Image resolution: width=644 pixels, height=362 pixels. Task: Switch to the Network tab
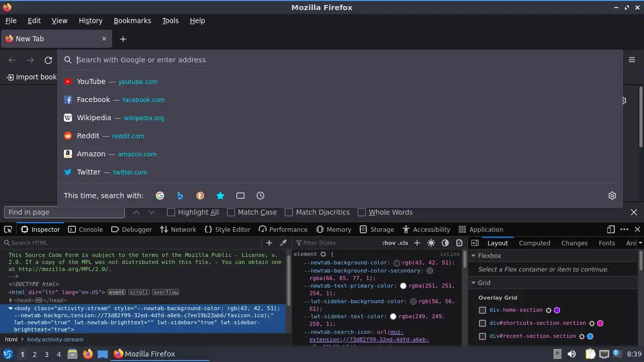[178, 229]
